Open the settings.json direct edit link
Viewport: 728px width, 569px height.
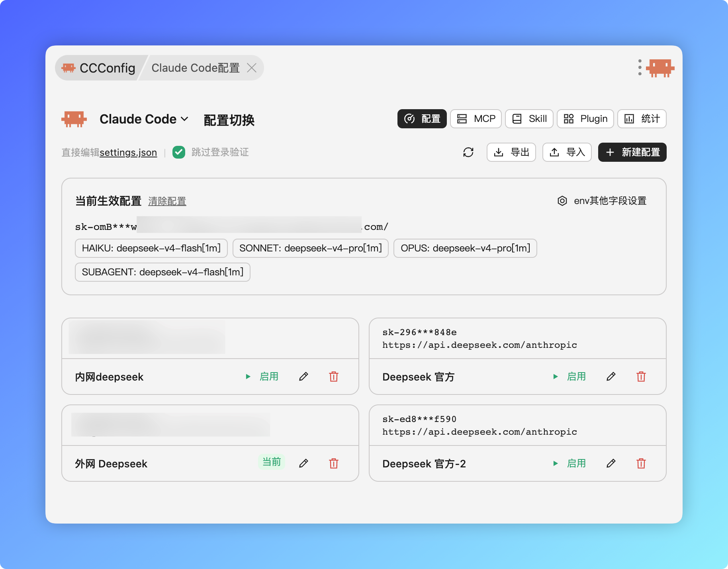(x=128, y=153)
